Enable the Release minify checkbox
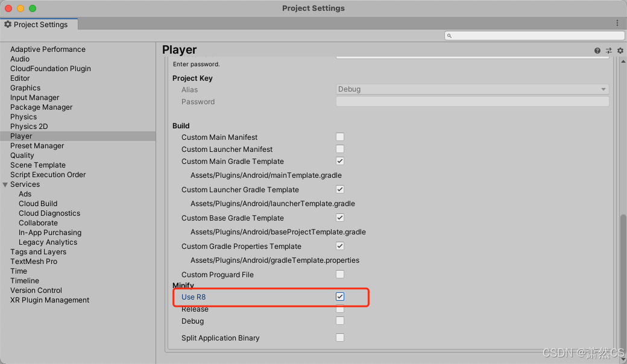Image resolution: width=627 pixels, height=364 pixels. (340, 309)
